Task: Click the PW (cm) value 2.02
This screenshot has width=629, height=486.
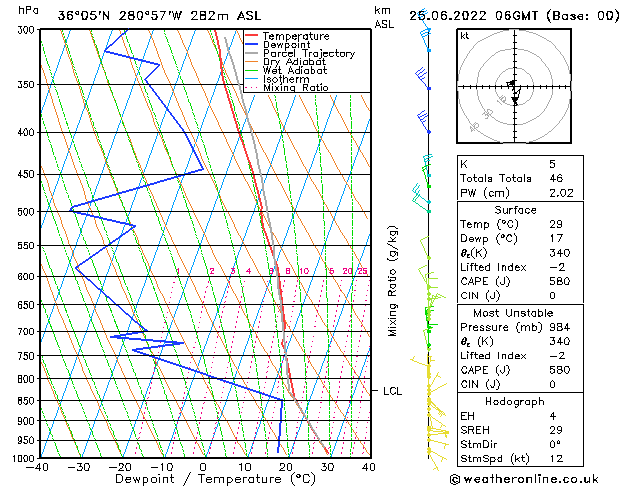Action: [561, 193]
